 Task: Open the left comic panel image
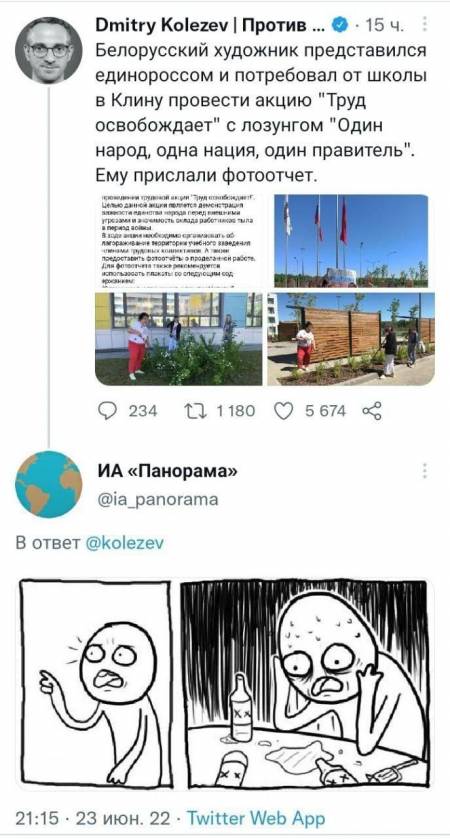[x=96, y=683]
